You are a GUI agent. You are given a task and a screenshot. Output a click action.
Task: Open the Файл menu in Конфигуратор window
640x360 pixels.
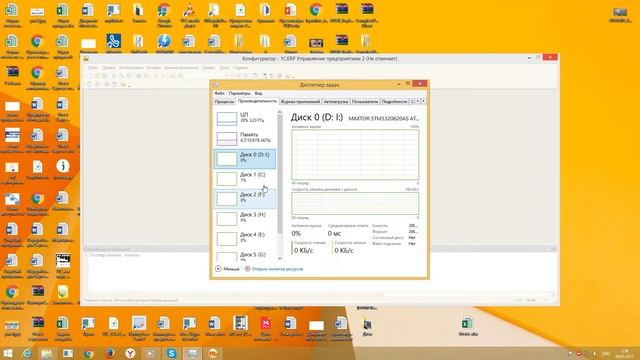pos(93,68)
